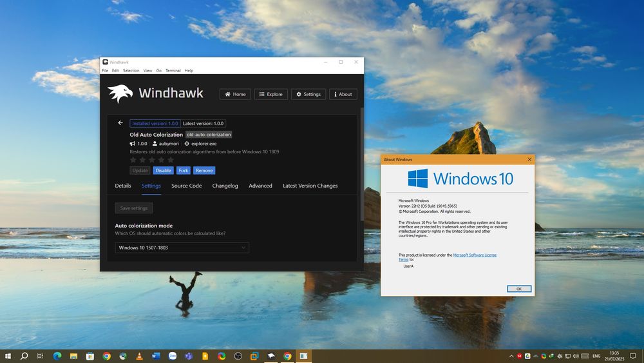
Task: Open the volume control in system tray
Action: click(576, 356)
